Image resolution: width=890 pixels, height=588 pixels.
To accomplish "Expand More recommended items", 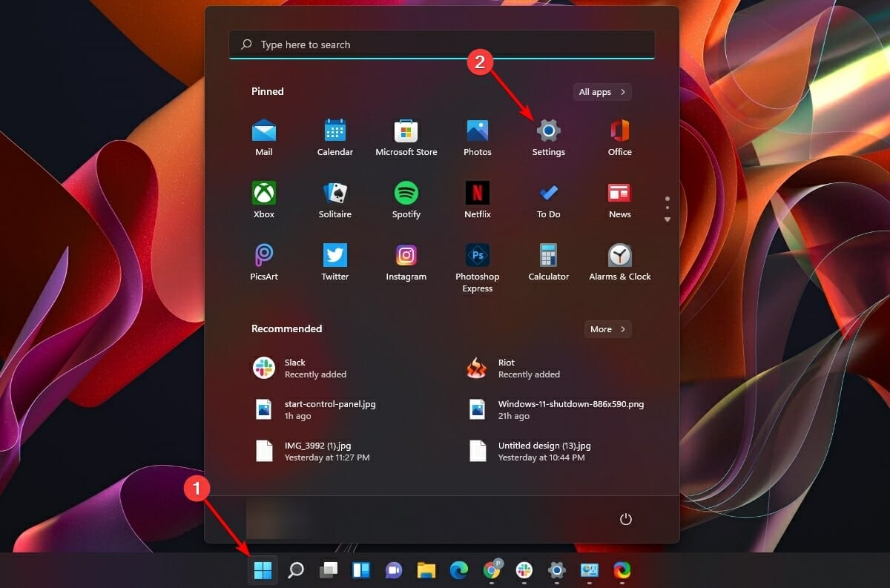I will (x=608, y=329).
